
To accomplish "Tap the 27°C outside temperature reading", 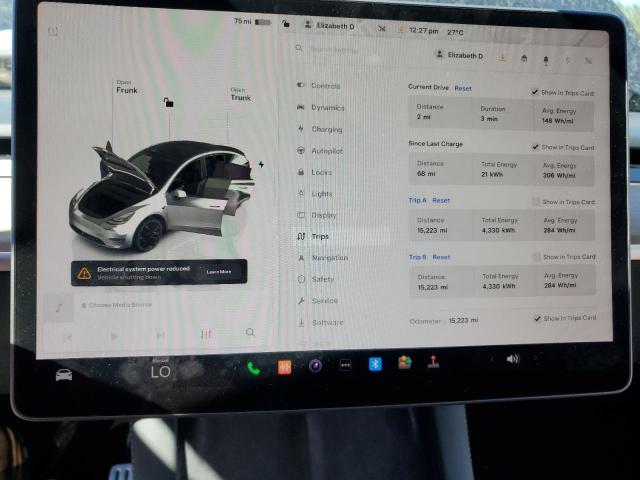I will (455, 32).
